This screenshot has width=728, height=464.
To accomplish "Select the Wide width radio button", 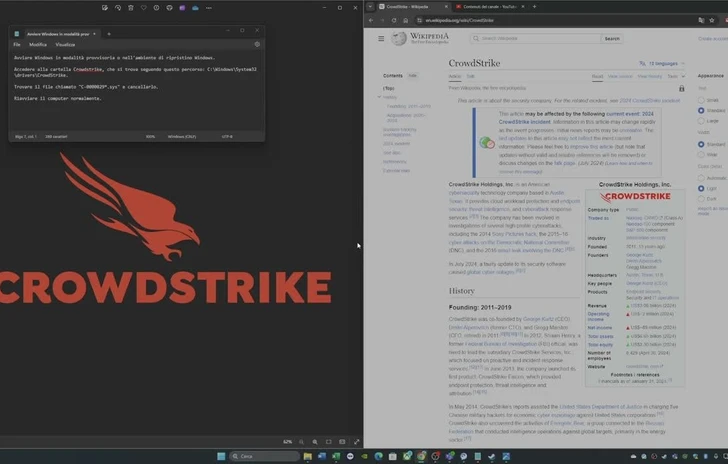I will tap(700, 155).
